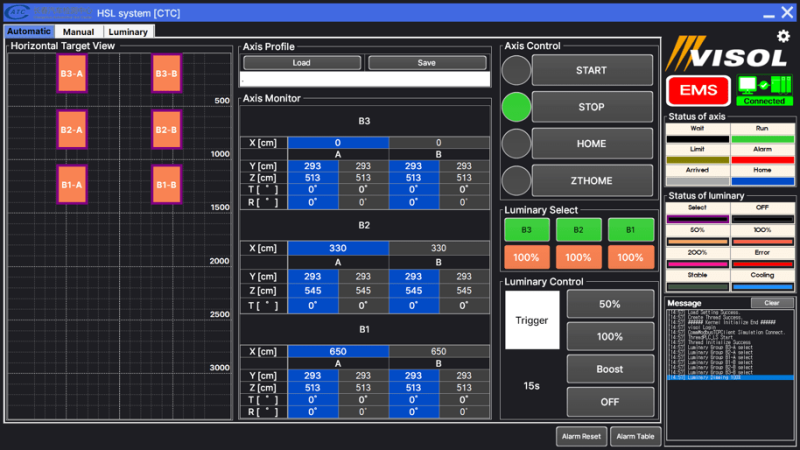Click the blue B3 X value 0
The image size is (800, 450).
pyautogui.click(x=338, y=143)
